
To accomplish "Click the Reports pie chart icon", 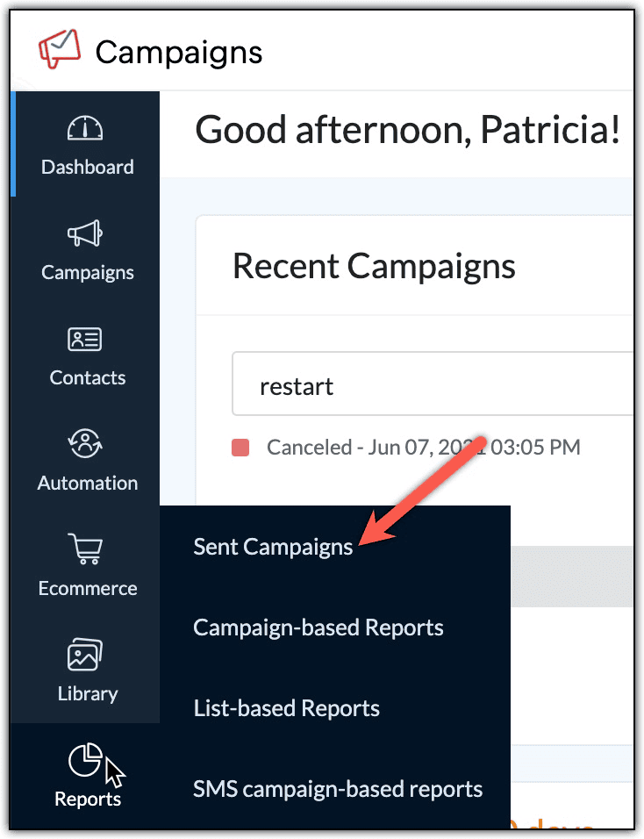I will [85, 759].
